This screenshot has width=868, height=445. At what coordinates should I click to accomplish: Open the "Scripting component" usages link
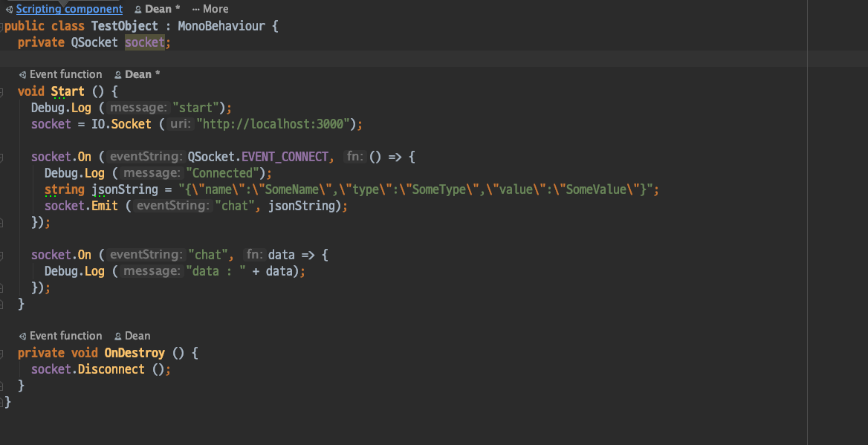69,8
